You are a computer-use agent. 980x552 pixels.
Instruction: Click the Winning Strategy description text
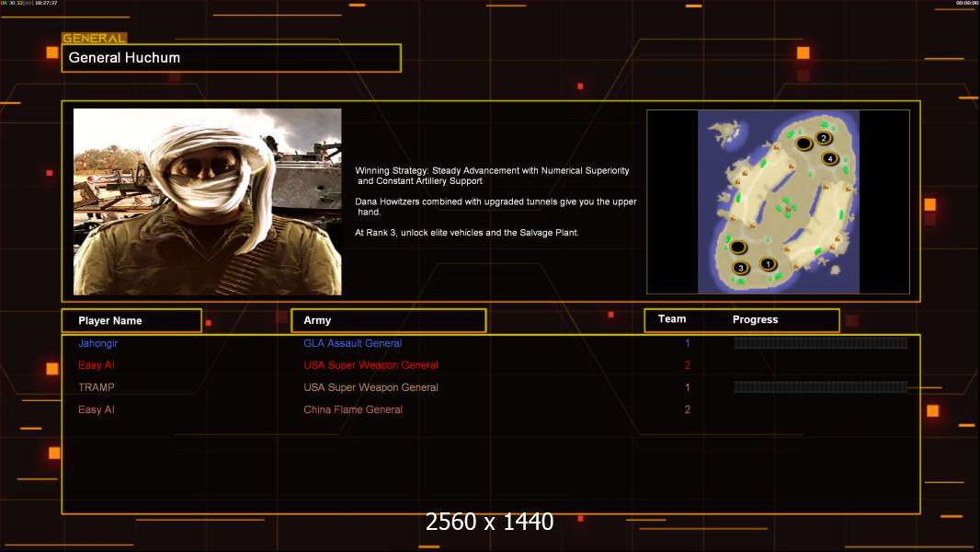492,176
